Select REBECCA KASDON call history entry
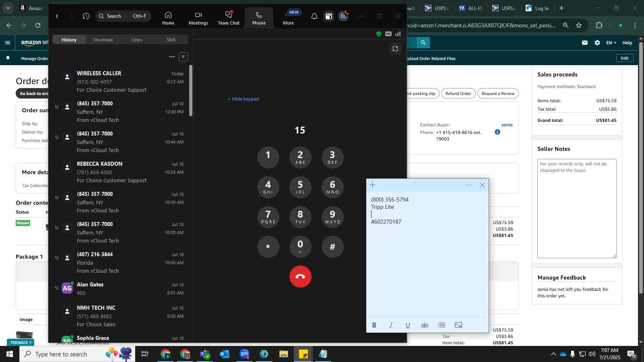644x362 pixels. 121,172
